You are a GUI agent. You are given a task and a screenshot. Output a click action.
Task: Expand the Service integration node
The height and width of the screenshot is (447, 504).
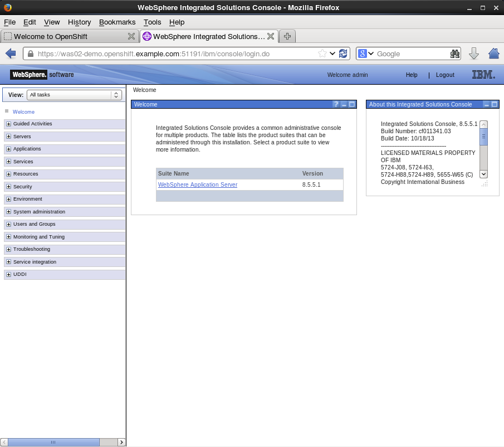[9, 262]
